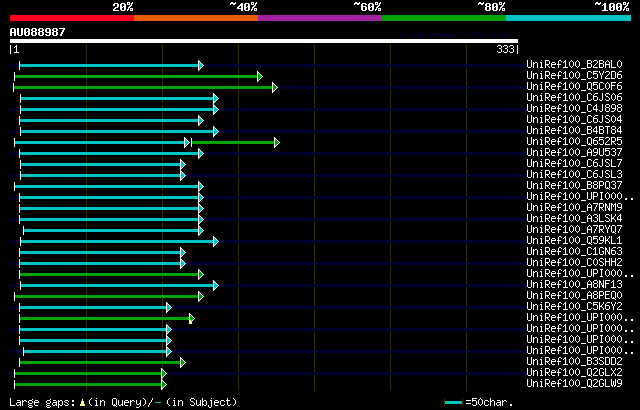Select the UniRef100_A7RYQ7 label

point(574,230)
